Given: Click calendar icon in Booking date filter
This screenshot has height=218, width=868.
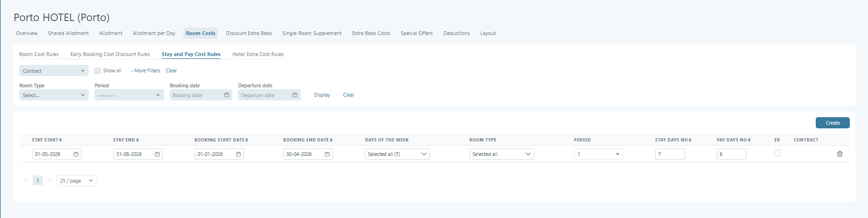Looking at the screenshot, I should click(227, 95).
